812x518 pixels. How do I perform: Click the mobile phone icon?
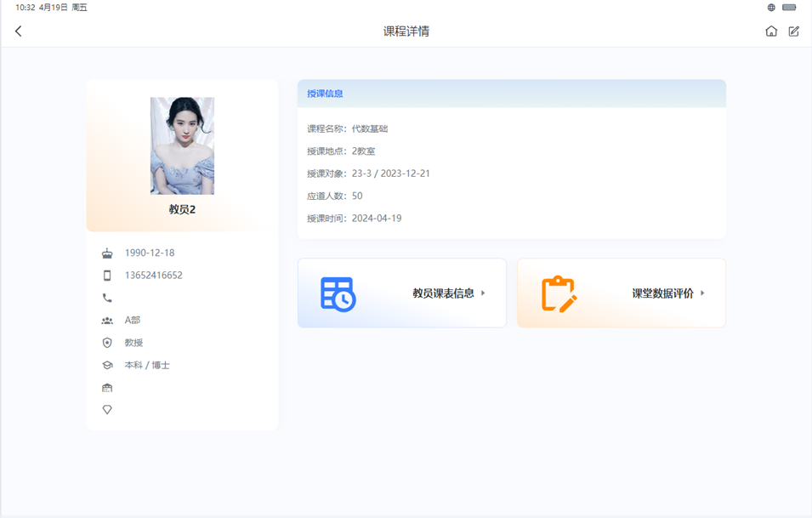pyautogui.click(x=107, y=276)
